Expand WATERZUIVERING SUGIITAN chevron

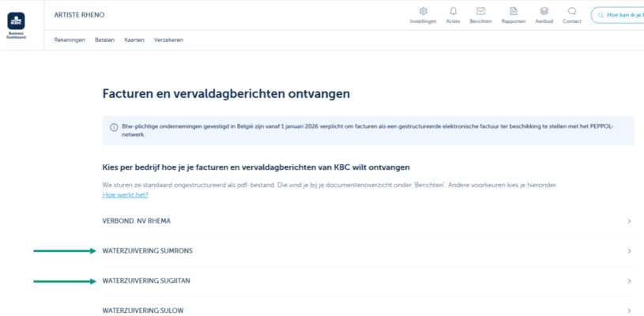point(629,281)
